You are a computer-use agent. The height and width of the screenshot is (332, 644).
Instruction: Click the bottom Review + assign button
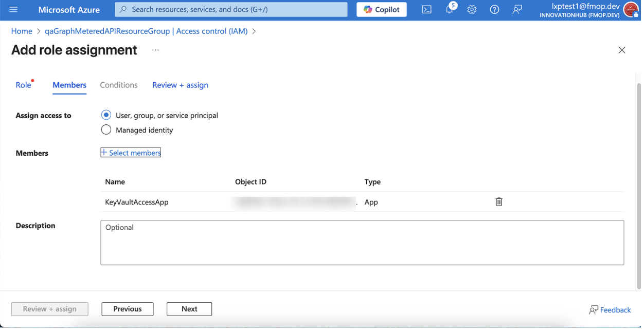pyautogui.click(x=50, y=309)
